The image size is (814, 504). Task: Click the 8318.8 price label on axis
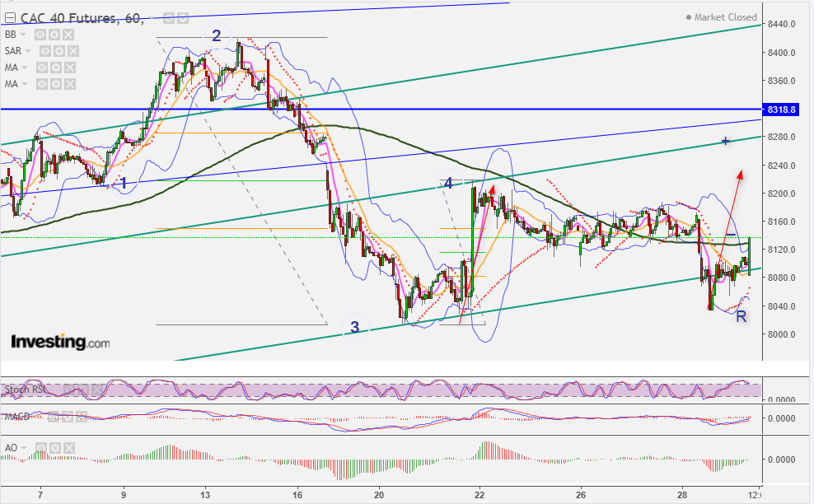pyautogui.click(x=780, y=110)
